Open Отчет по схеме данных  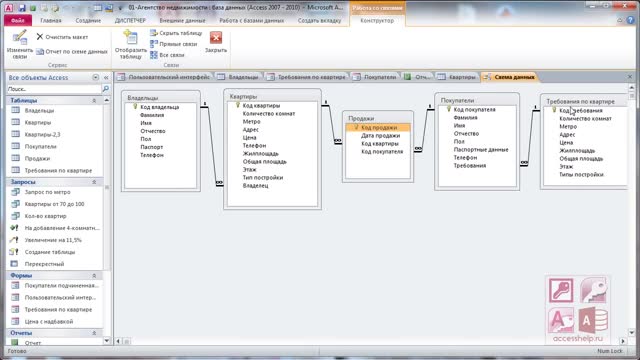click(72, 51)
